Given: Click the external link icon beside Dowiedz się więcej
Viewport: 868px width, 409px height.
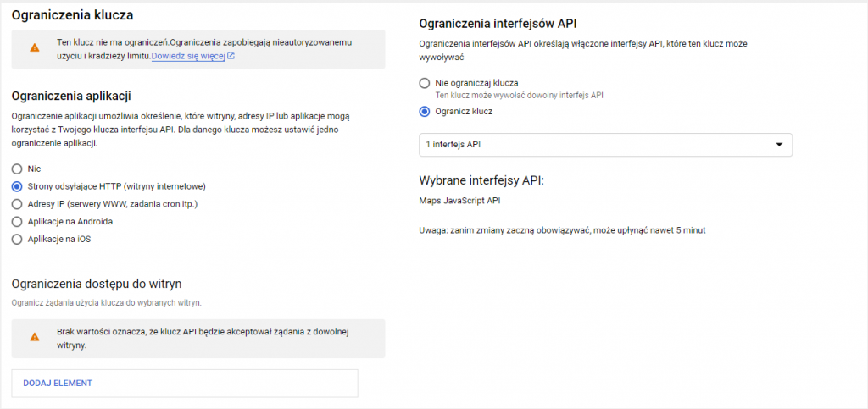Looking at the screenshot, I should click(x=231, y=56).
